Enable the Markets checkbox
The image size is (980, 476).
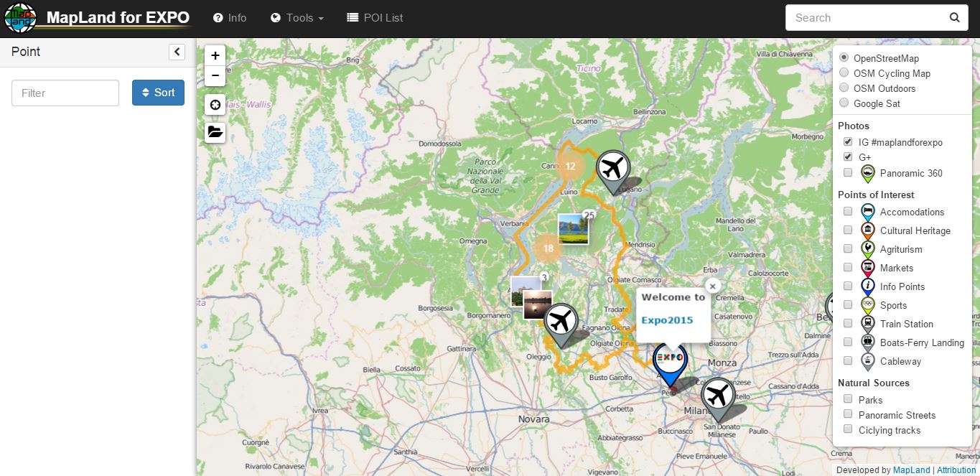point(848,267)
